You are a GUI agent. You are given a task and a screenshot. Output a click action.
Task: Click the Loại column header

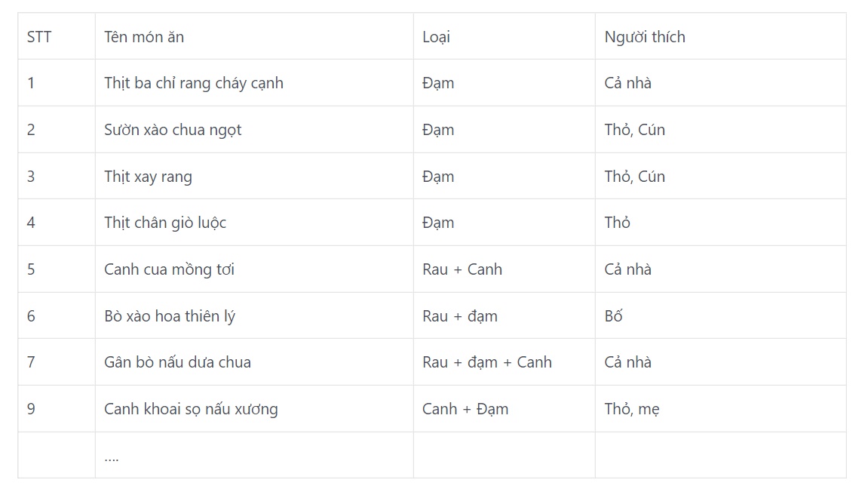coord(505,36)
